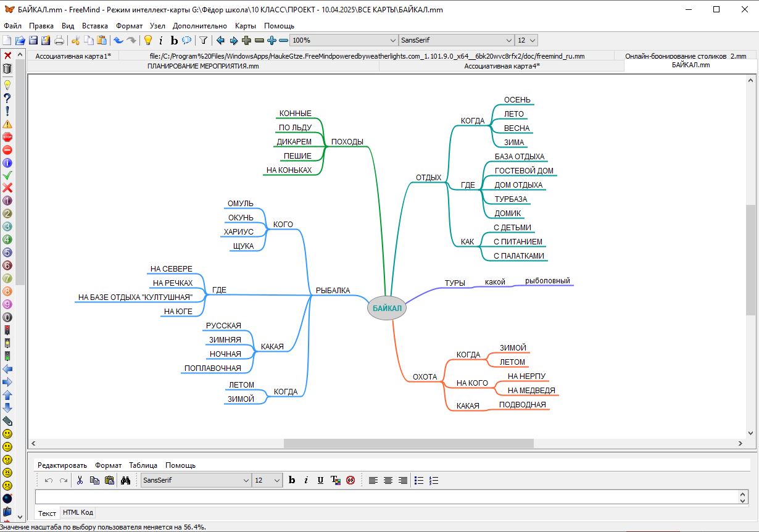Click the cloud node style icon

coord(186,41)
